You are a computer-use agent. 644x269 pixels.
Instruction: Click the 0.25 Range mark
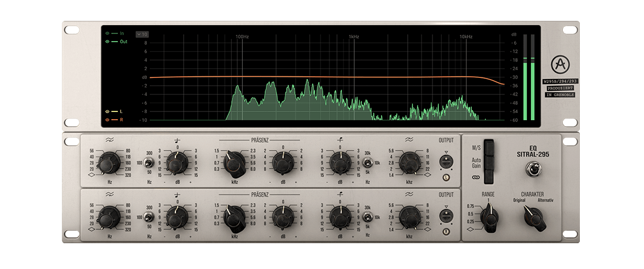[x=470, y=222]
